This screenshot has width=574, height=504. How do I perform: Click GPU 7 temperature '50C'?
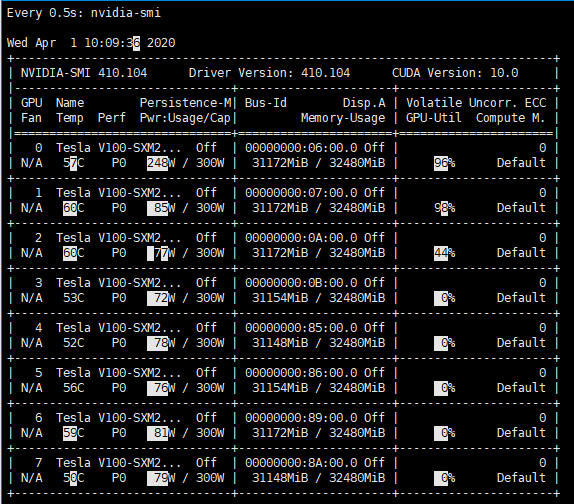(74, 478)
